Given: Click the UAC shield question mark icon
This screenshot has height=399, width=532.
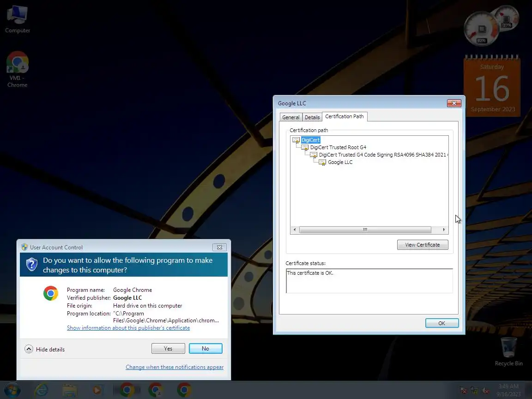Looking at the screenshot, I should [32, 264].
